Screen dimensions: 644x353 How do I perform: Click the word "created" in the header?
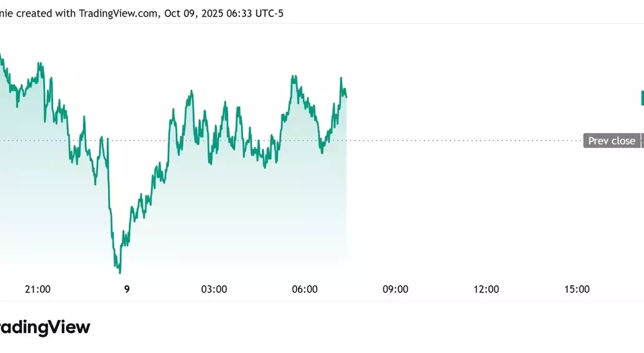pyautogui.click(x=36, y=13)
